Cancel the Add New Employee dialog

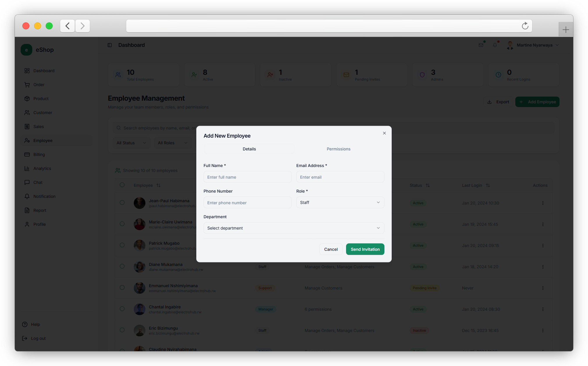click(x=331, y=249)
